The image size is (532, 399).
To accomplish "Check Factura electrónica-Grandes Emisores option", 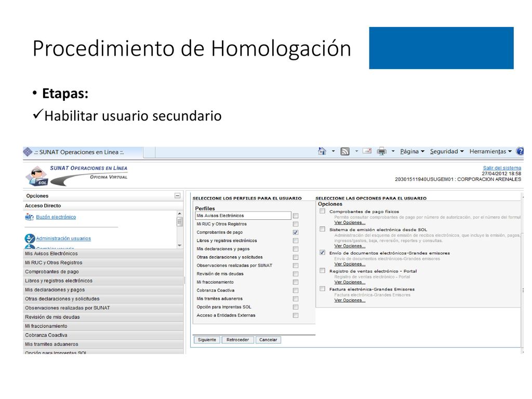I will 322,289.
